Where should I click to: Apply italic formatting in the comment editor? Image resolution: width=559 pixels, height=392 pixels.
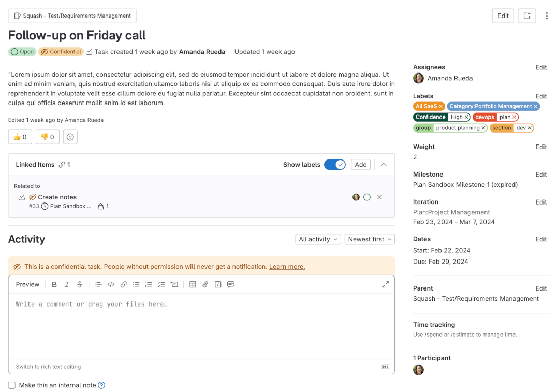click(x=67, y=284)
